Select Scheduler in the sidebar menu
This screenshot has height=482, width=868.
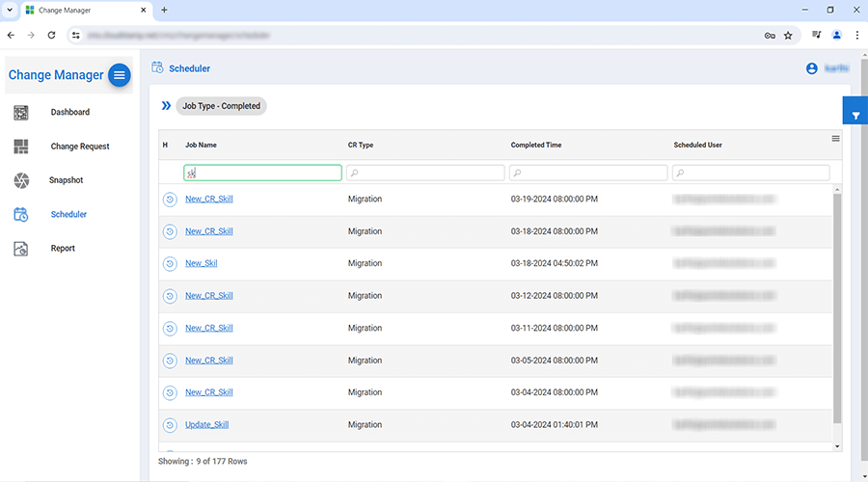pos(68,214)
